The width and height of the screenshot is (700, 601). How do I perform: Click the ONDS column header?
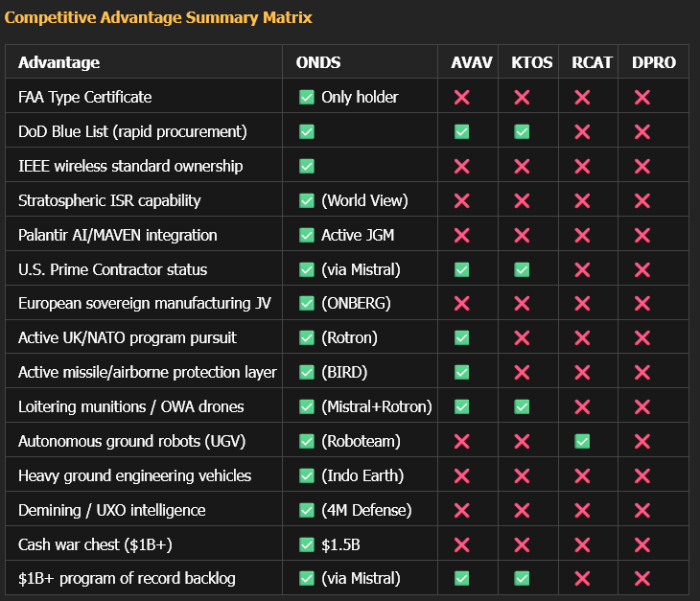318,62
